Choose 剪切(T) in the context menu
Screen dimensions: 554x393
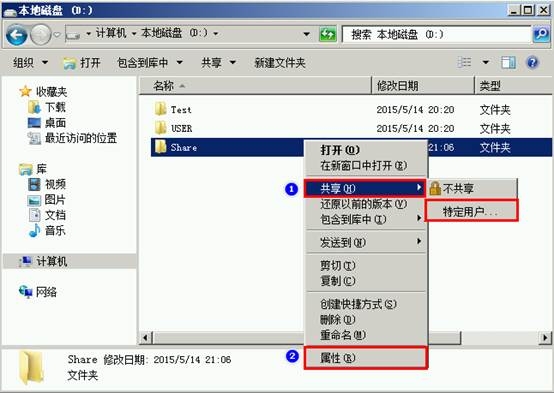pyautogui.click(x=366, y=265)
